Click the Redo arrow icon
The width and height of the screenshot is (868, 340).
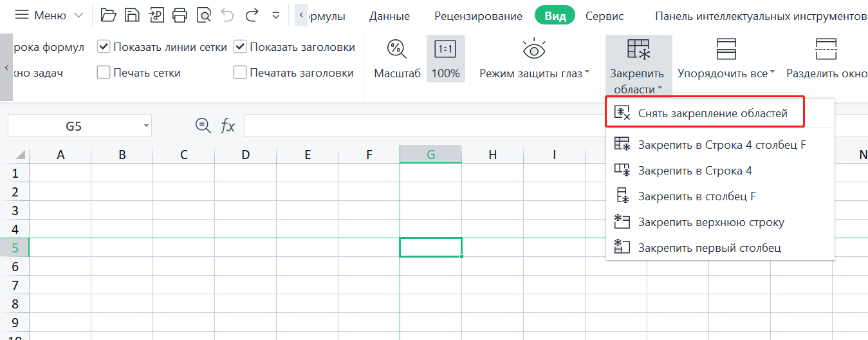pos(252,15)
